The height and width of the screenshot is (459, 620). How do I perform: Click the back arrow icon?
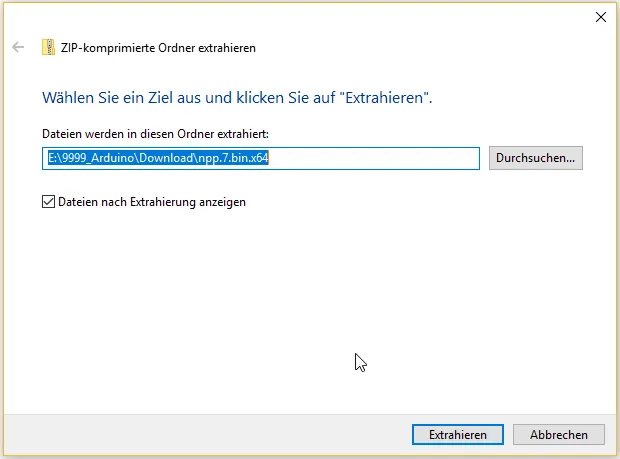[17, 47]
